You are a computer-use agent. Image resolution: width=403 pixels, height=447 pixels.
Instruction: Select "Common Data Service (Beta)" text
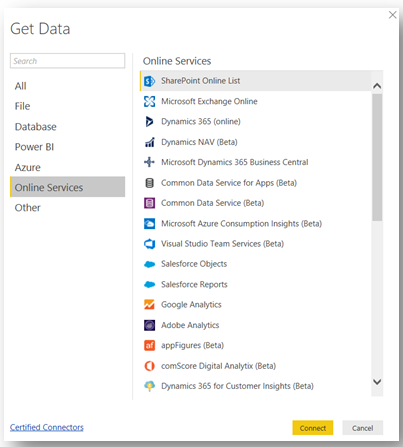[213, 203]
